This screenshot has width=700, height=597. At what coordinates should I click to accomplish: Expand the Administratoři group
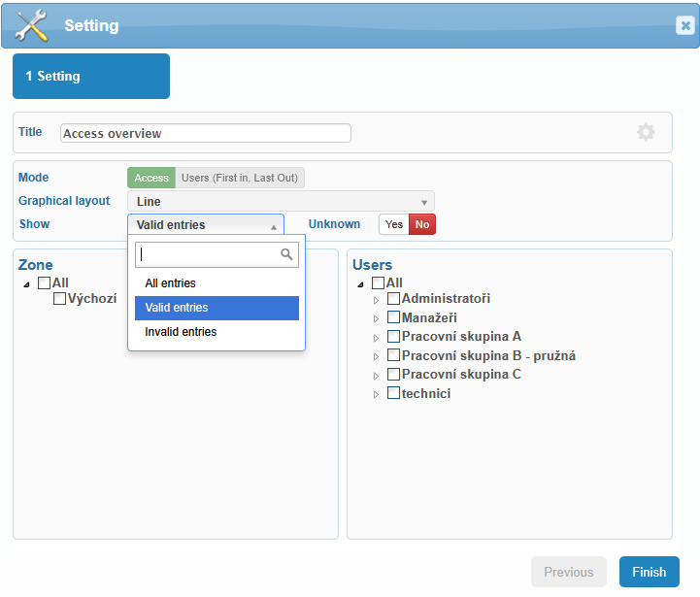pos(377,300)
